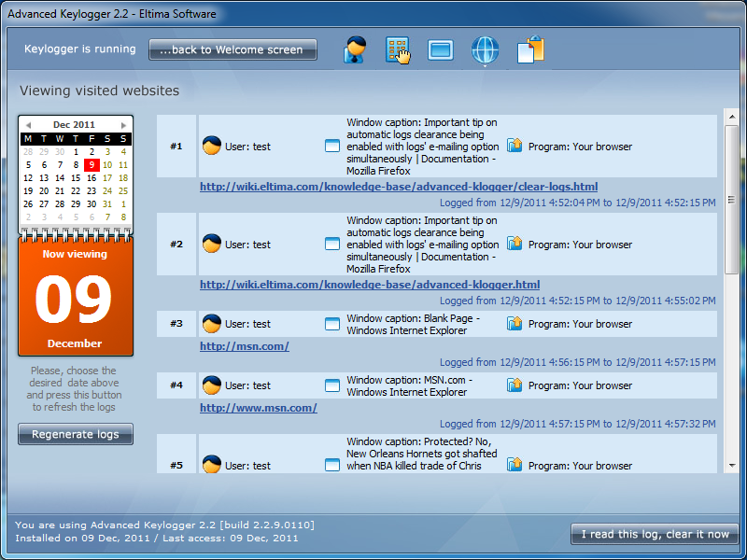Go to previous month in calendar
The image size is (747, 560).
click(x=28, y=124)
